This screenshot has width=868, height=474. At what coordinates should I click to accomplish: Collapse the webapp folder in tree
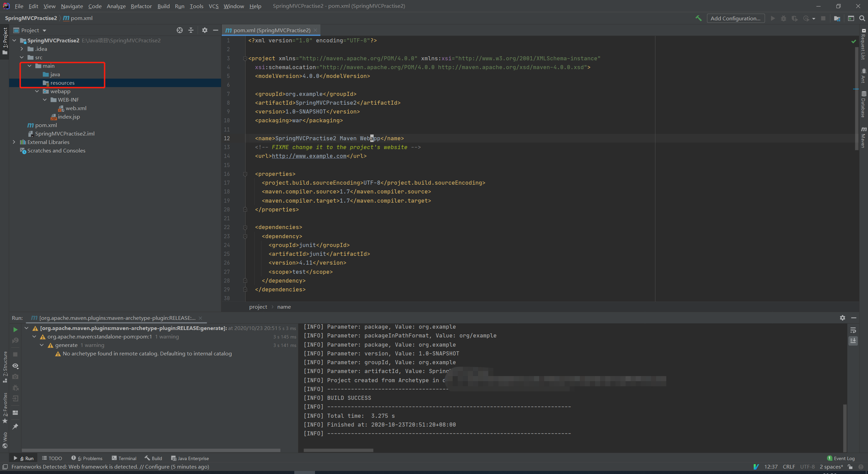coord(37,91)
